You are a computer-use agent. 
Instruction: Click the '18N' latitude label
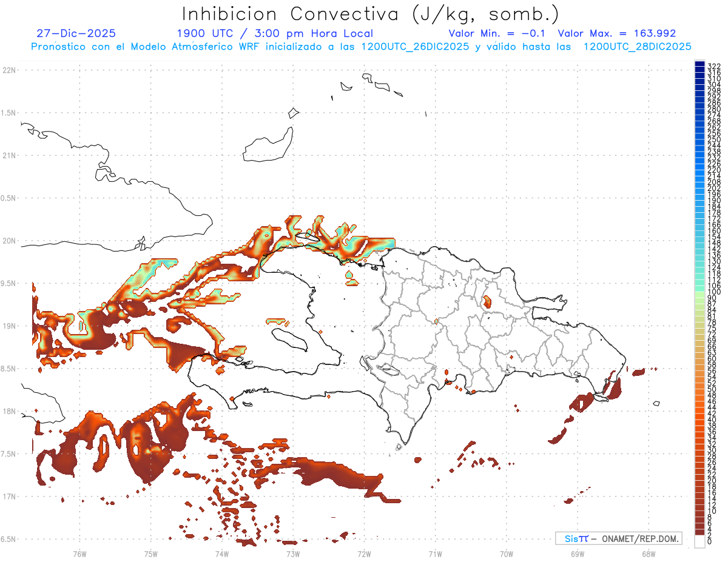9,411
